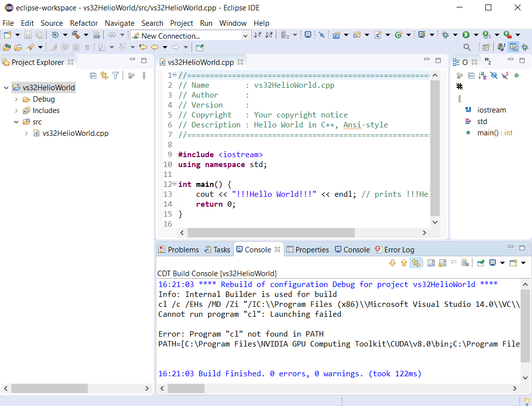
Task: Open the File menu
Action: pyautogui.click(x=8, y=23)
